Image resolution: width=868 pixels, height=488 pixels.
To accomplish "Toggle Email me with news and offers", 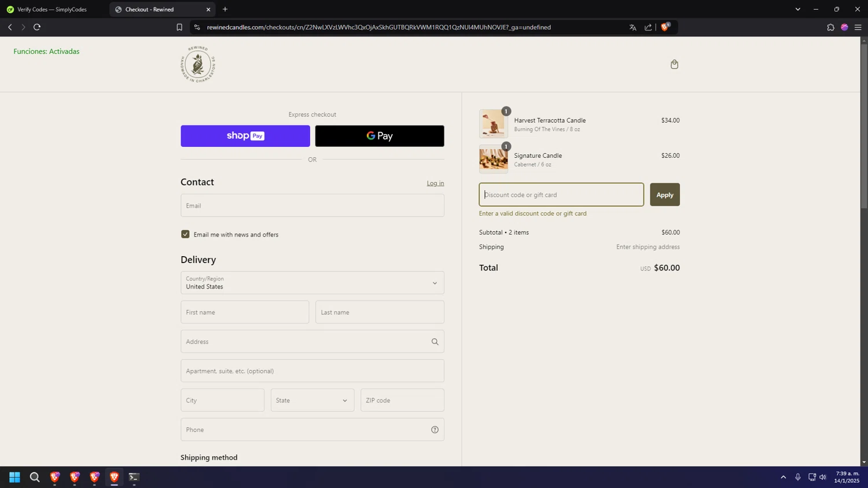I will click(x=185, y=234).
